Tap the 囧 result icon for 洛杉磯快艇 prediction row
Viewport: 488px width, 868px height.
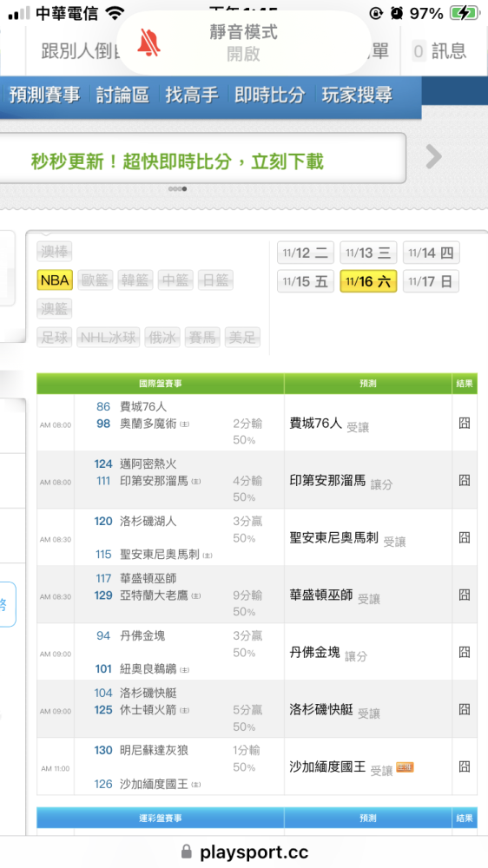point(465,709)
